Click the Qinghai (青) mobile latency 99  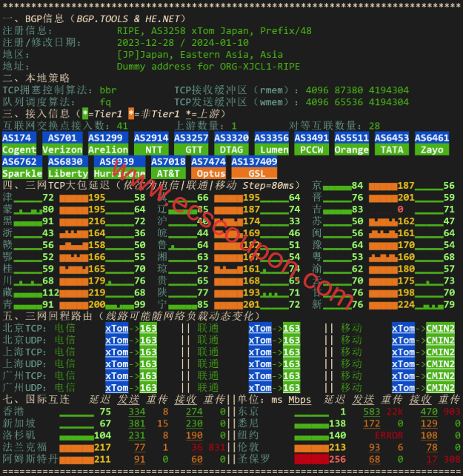140,304
